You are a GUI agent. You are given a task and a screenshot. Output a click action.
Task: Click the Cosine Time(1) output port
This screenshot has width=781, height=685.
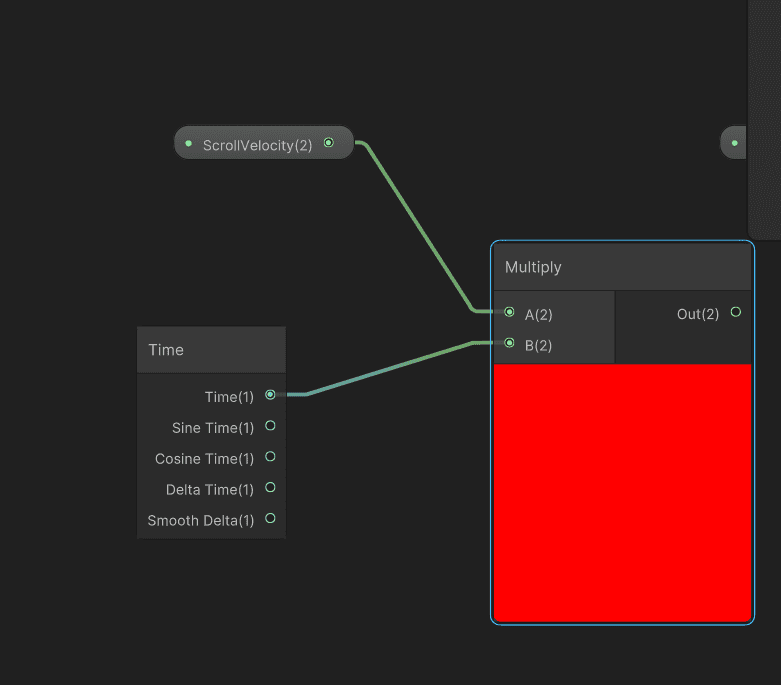[x=270, y=457]
